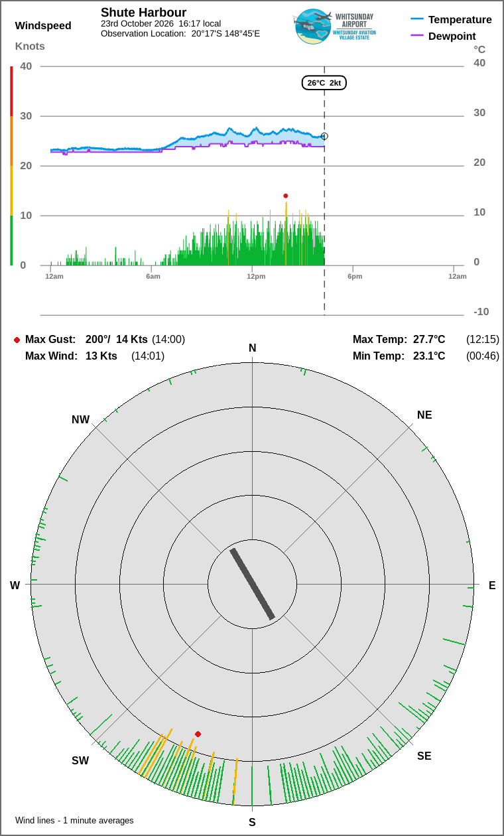Click the 6pm time axis label

(x=355, y=276)
